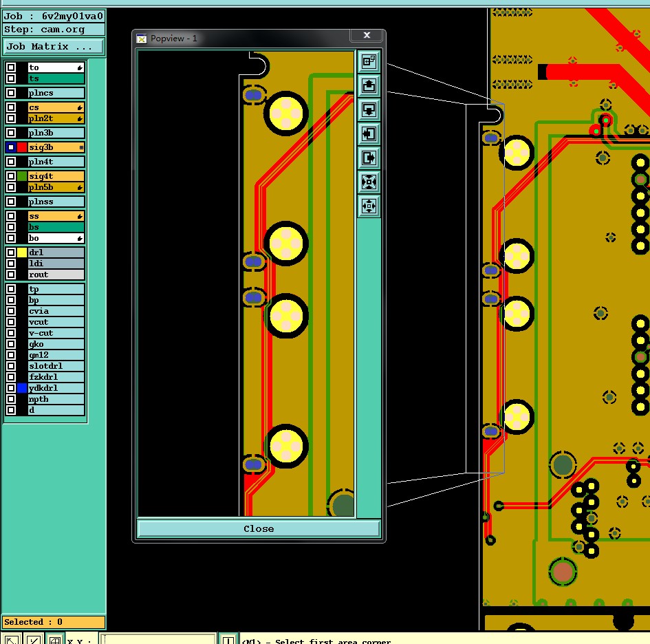Click the top window-link icon in Popview toolbar
Screen dimensions: 650x644
pyautogui.click(x=369, y=61)
